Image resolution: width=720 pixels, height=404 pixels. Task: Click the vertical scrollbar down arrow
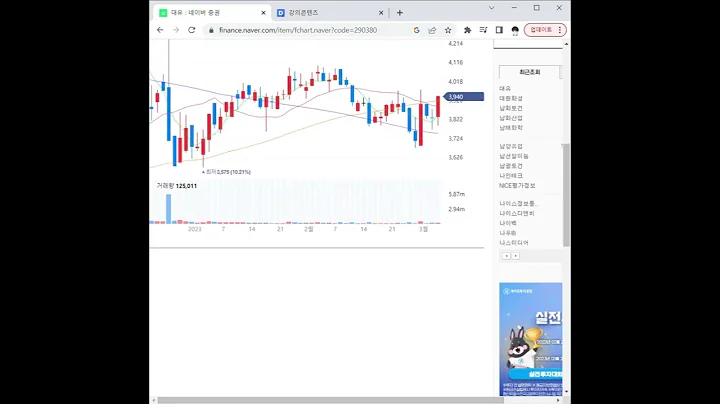point(566,392)
